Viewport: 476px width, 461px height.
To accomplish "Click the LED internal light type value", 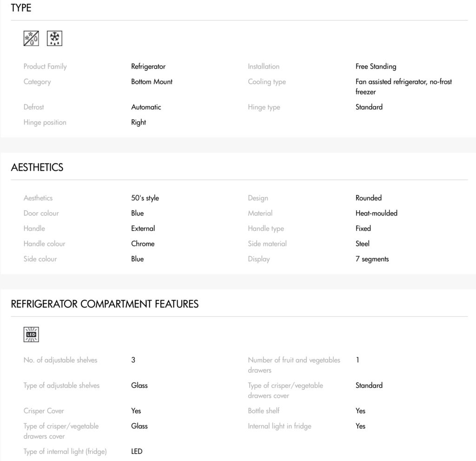I will tap(137, 452).
